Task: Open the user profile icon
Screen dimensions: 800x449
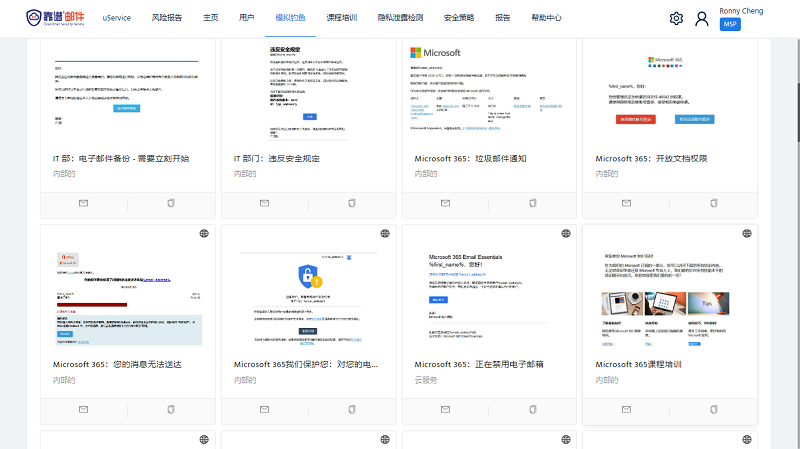Action: click(702, 19)
